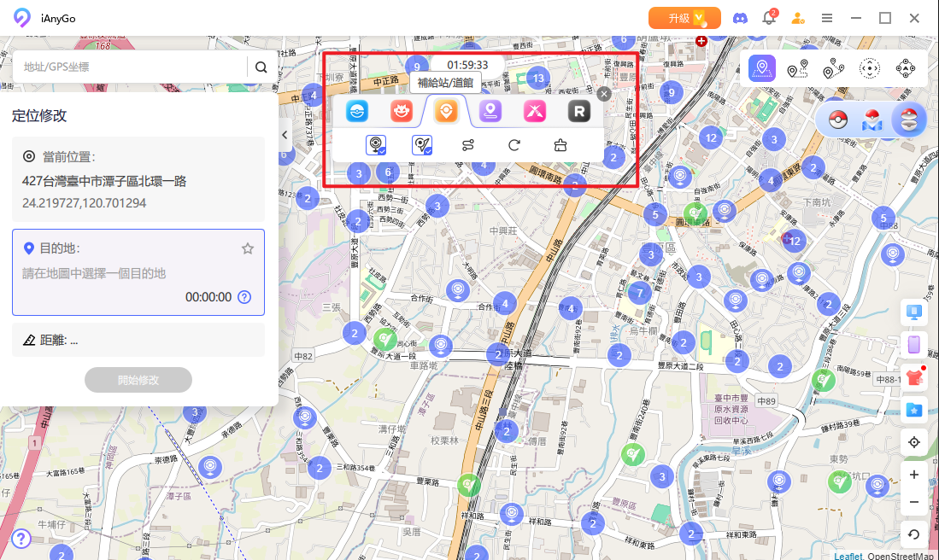Click the purple phone device icon

(x=914, y=345)
